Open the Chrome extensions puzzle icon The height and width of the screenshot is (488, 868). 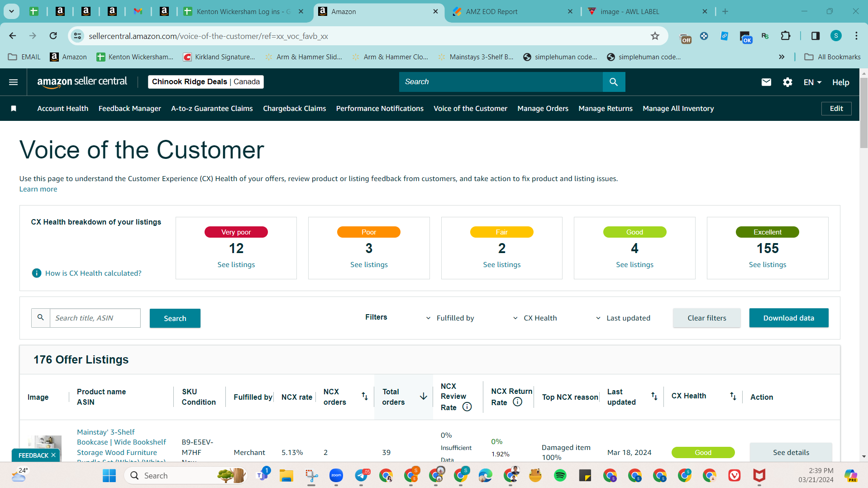[x=786, y=36]
